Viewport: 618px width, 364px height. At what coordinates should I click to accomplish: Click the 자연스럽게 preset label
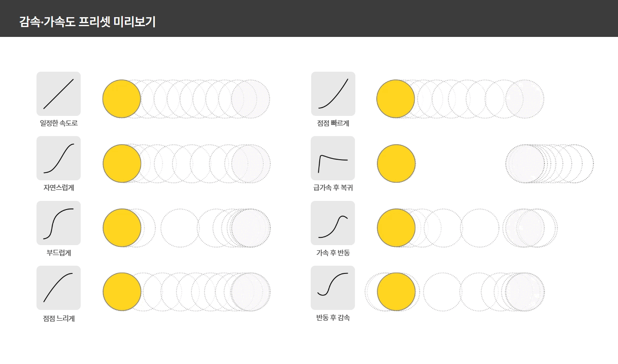(x=58, y=188)
